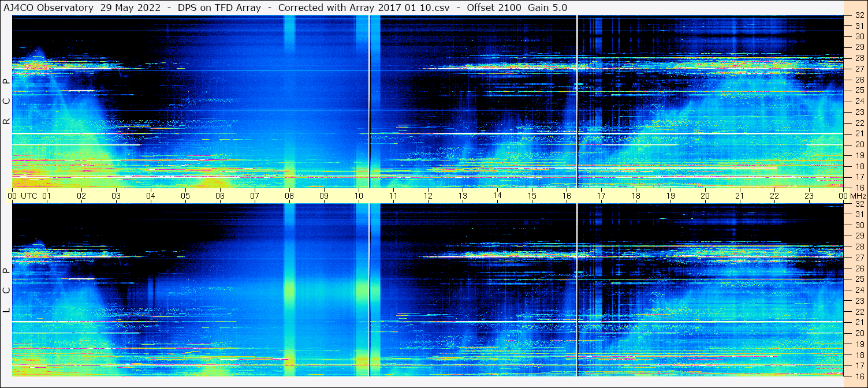Select the 21 hour tick label
The image size is (868, 388).
[x=740, y=196]
